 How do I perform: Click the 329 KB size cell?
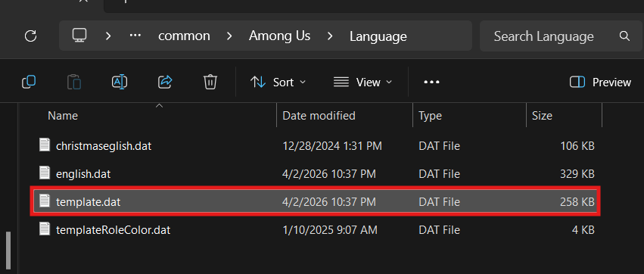coord(577,174)
